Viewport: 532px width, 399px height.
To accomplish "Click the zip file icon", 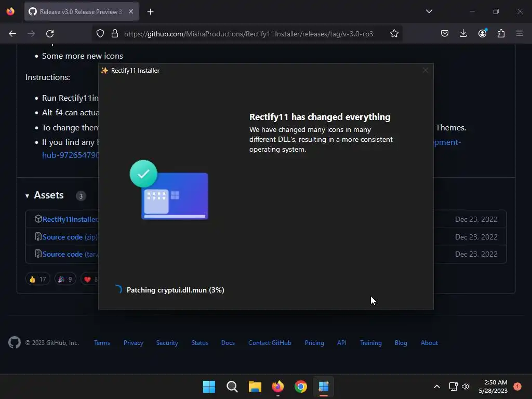I will point(38,236).
